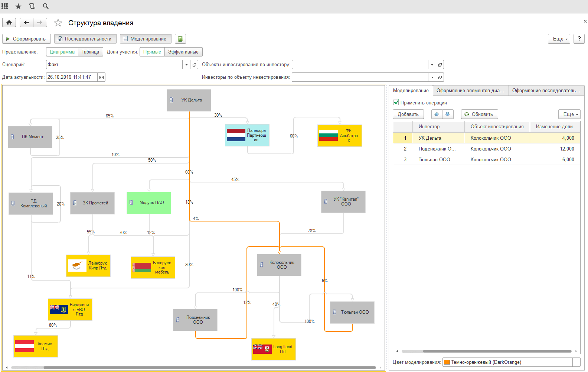The height and width of the screenshot is (372, 588).
Task: Pick modeling color Темно-оранжевый swatch field
Action: [x=507, y=362]
